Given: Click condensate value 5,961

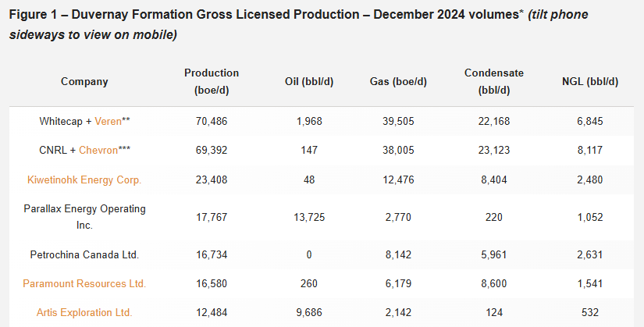Looking at the screenshot, I should click(x=494, y=254).
